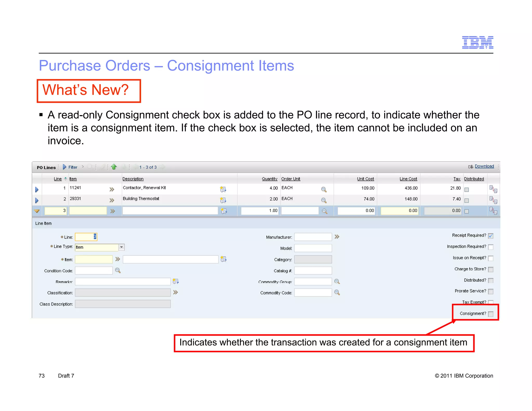This screenshot has height=411, width=532.
Task: Click the Line number field in Line Item
Action: pyautogui.click(x=86, y=237)
